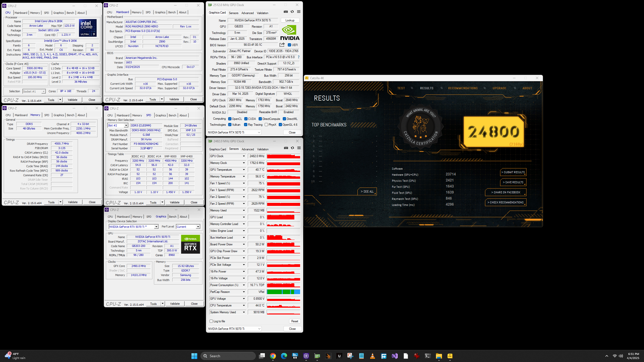The width and height of the screenshot is (644, 362).
Task: Click the taskbar Search box
Action: point(228,356)
